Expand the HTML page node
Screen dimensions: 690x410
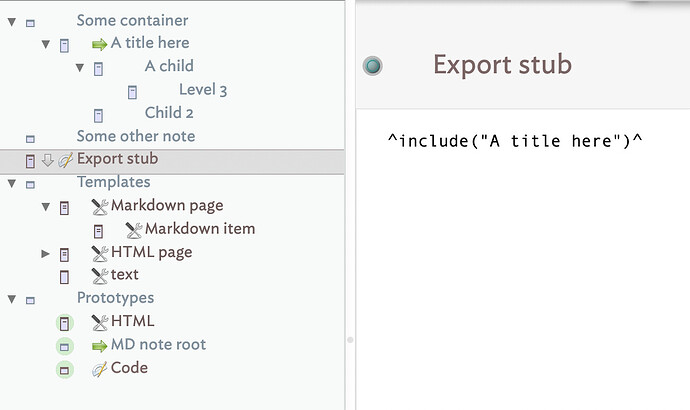(45, 253)
